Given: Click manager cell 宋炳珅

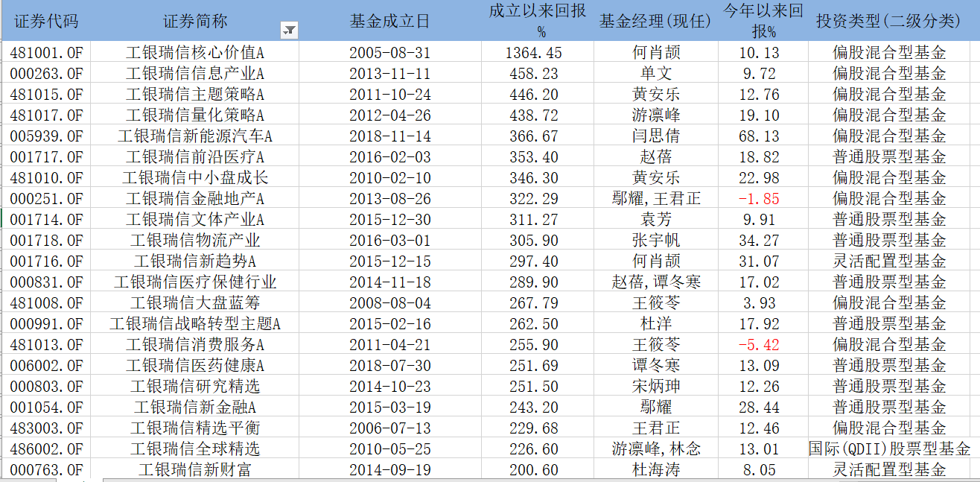Looking at the screenshot, I should 655,386.
